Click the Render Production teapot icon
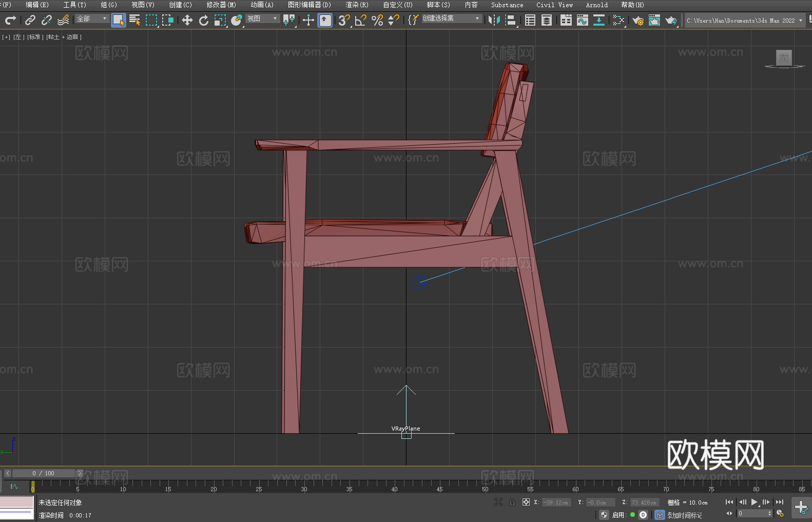812x522 pixels. point(671,20)
